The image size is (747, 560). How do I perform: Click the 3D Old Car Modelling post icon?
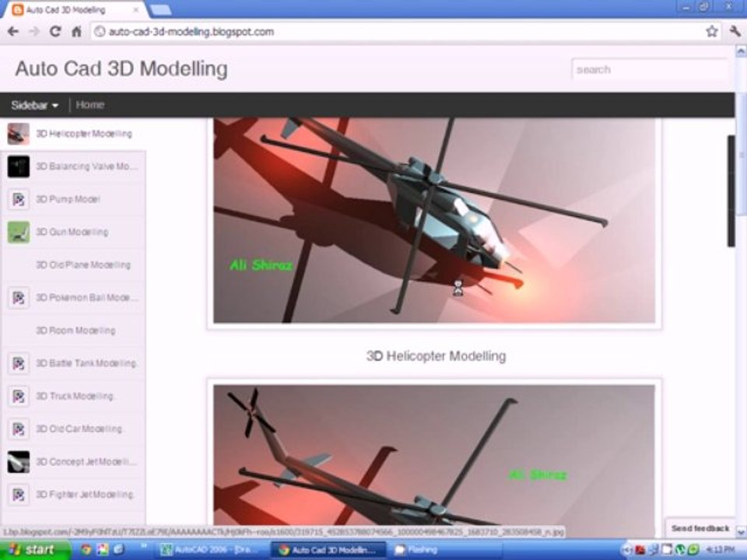click(x=18, y=429)
